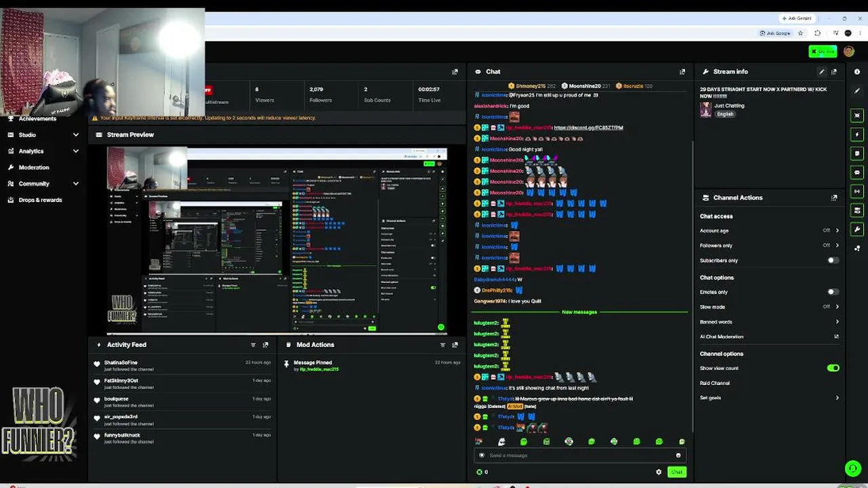
Task: Toggle the lightning bolt widget in right rail
Action: point(857,134)
